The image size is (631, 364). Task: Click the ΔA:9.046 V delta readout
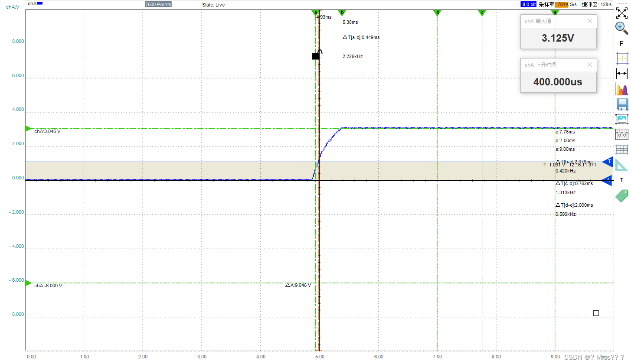click(x=298, y=285)
